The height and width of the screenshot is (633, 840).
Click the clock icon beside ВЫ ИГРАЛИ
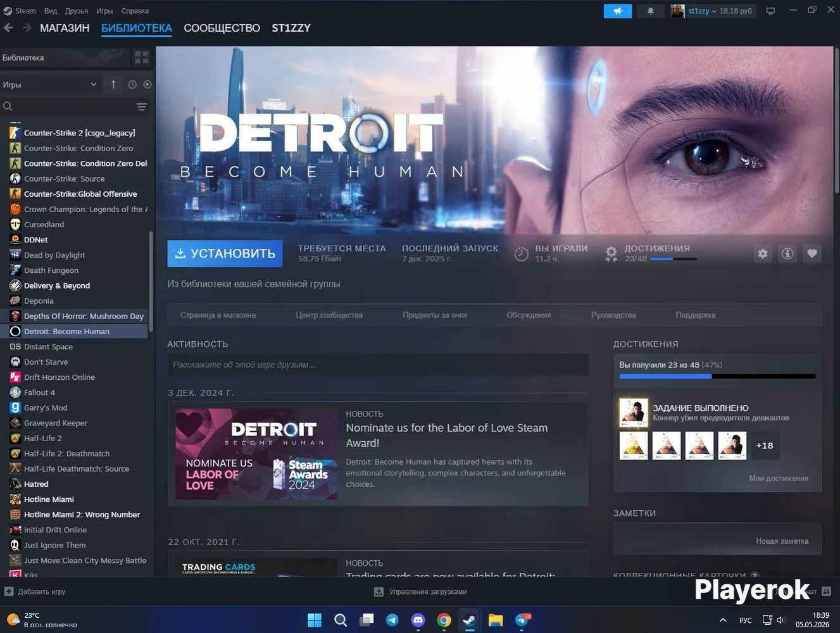click(x=521, y=254)
